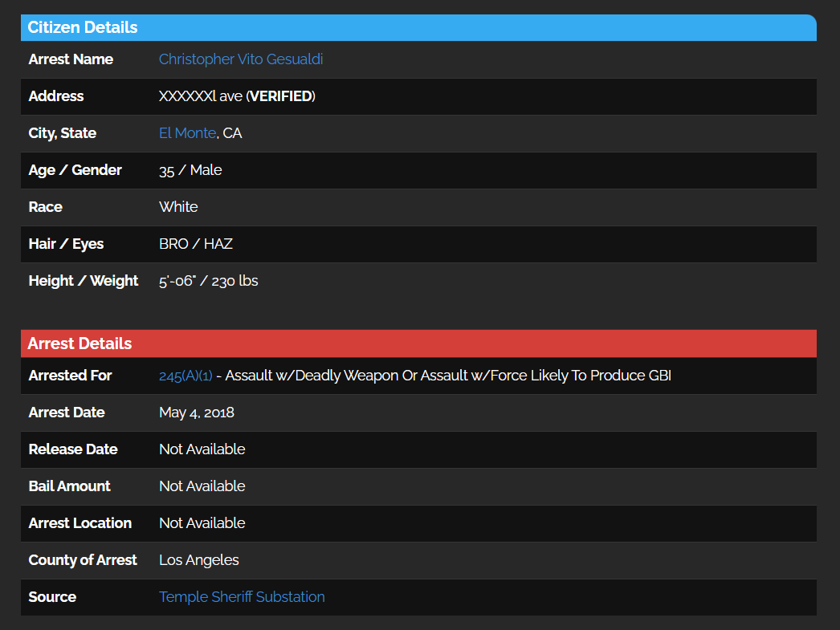Screen dimensions: 840x630
Task: Click the County of Arrest label
Action: [x=83, y=560]
